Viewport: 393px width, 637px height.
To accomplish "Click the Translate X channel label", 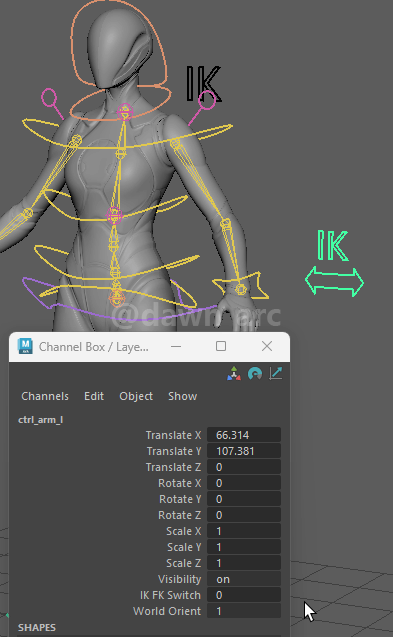I will pyautogui.click(x=173, y=435).
